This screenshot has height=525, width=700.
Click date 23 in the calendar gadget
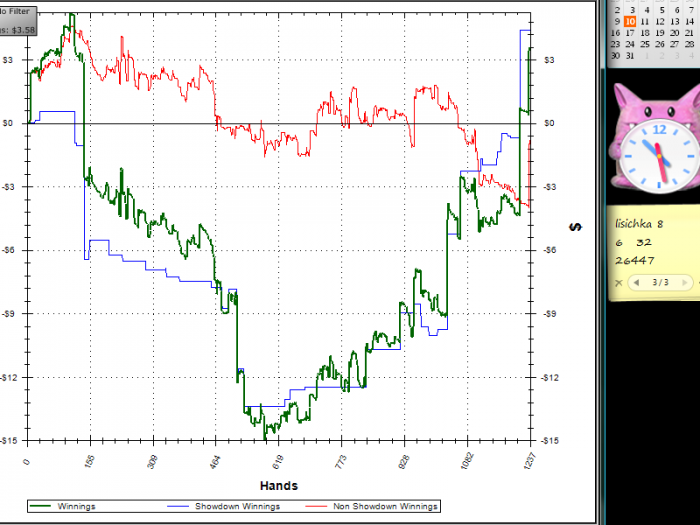pyautogui.click(x=615, y=44)
